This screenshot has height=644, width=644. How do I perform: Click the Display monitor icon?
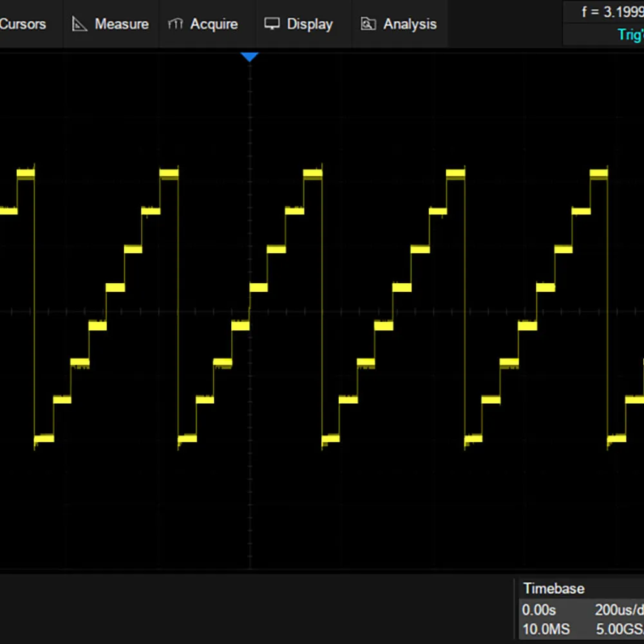[x=272, y=24]
